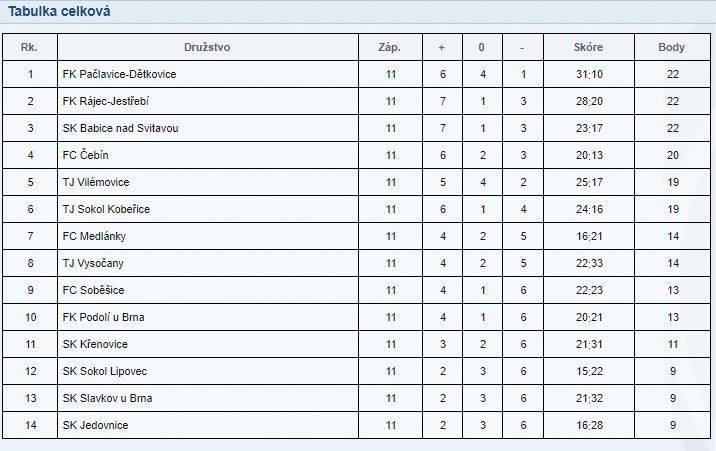Open TJ Vysočany team entry
The image size is (716, 451).
pyautogui.click(x=93, y=263)
